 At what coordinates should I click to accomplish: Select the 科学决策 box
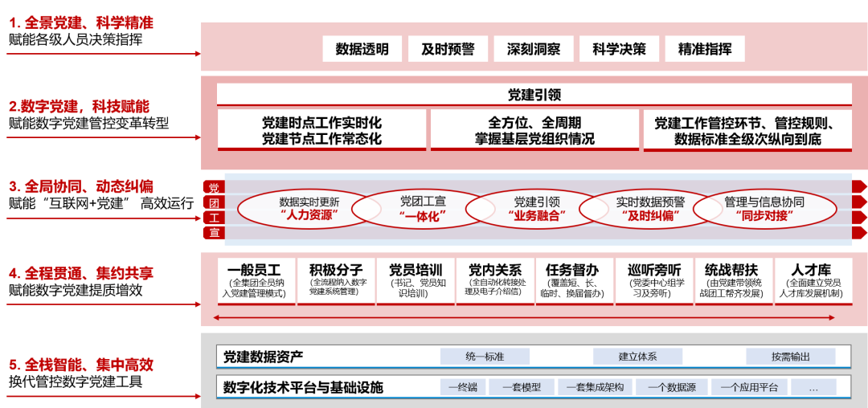(619, 49)
